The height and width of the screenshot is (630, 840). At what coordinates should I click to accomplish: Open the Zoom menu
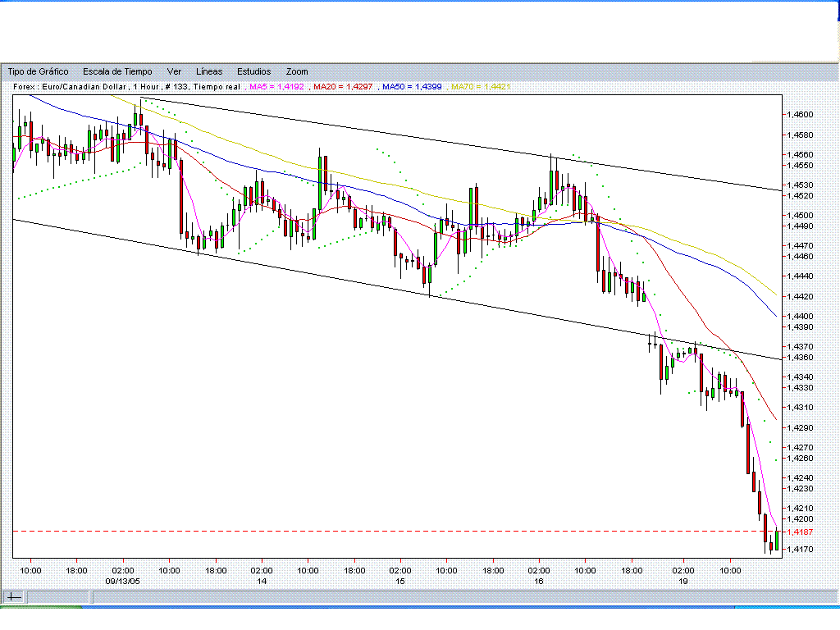pyautogui.click(x=297, y=72)
